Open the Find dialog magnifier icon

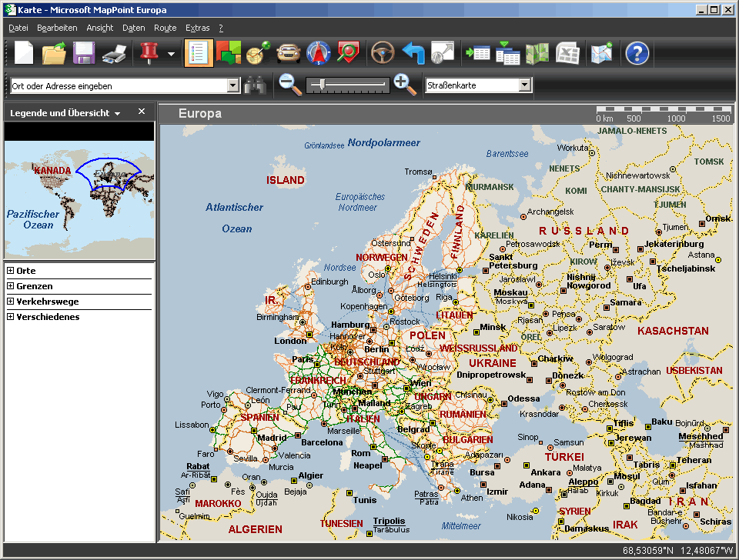click(346, 52)
